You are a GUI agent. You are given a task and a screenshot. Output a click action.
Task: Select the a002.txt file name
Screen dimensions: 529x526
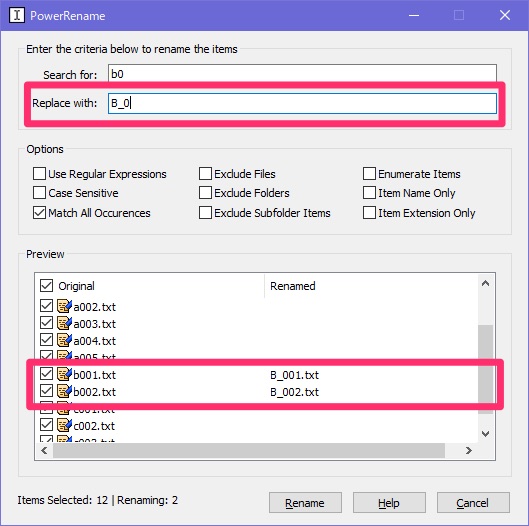(x=94, y=307)
